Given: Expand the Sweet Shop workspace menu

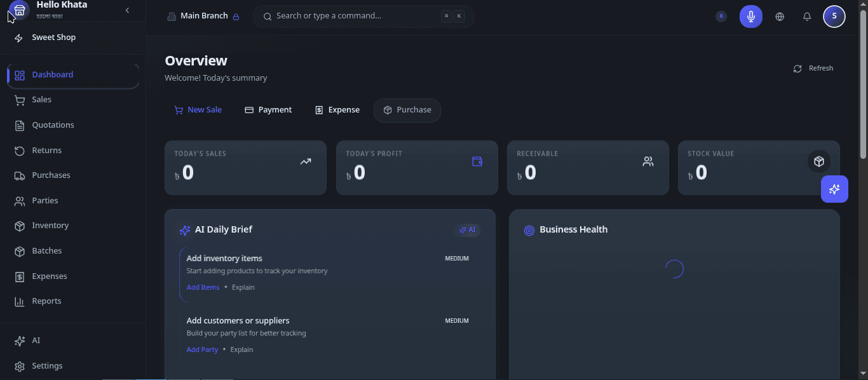Looking at the screenshot, I should [x=53, y=37].
